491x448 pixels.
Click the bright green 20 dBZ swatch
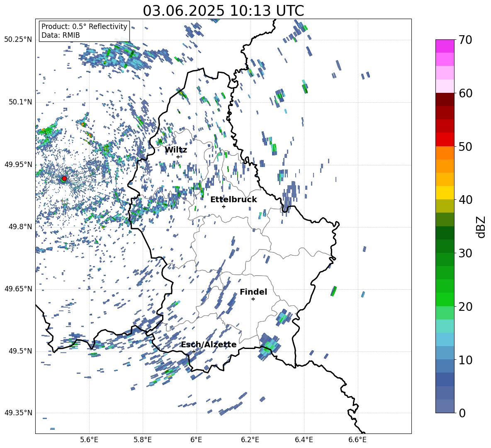coord(445,299)
